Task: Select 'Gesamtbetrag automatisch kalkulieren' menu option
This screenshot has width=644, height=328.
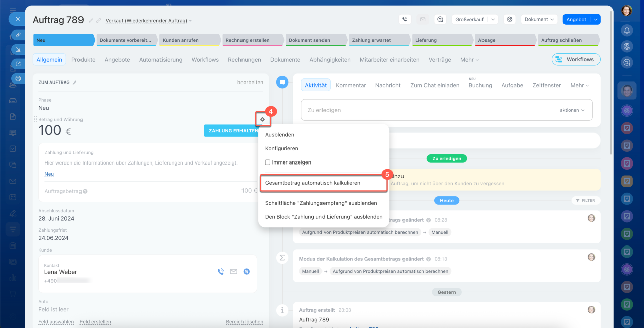Action: click(312, 183)
